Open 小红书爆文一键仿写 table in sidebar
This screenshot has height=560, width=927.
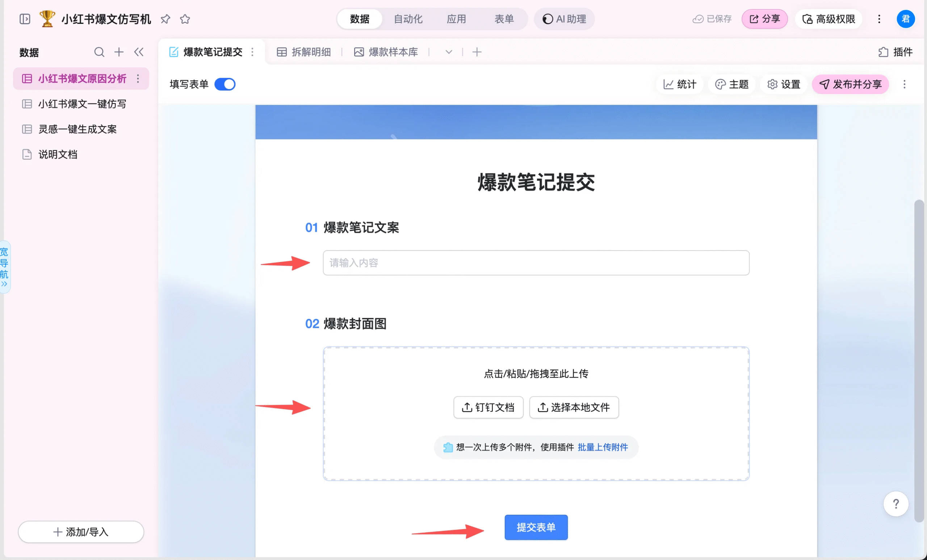[x=82, y=104]
